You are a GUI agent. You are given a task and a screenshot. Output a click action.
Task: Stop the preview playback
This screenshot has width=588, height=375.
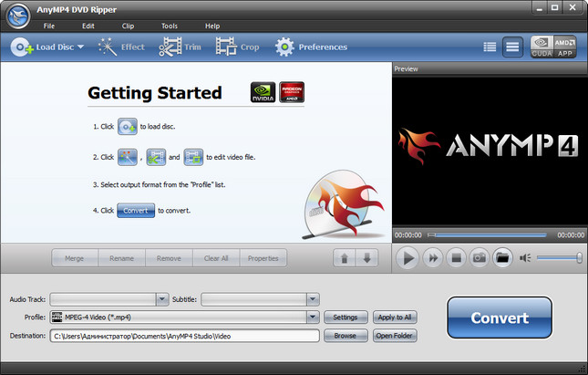click(456, 258)
